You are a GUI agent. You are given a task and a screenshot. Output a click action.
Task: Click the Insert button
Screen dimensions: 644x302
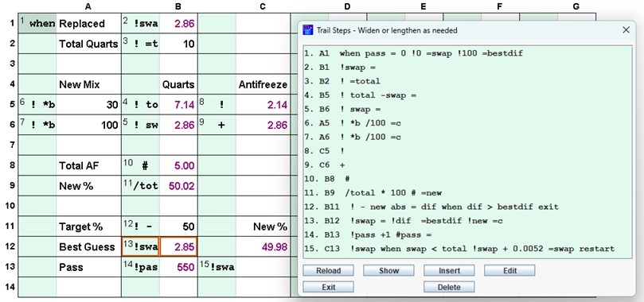[449, 270]
